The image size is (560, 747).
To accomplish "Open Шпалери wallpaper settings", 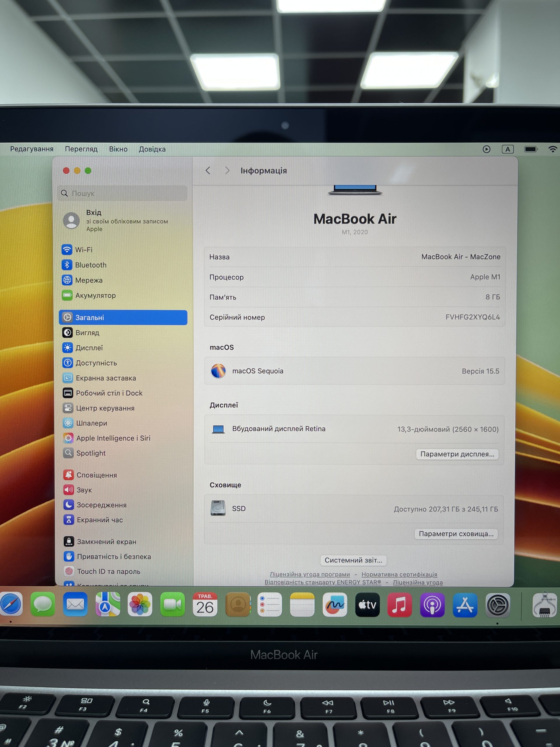I will [x=85, y=423].
